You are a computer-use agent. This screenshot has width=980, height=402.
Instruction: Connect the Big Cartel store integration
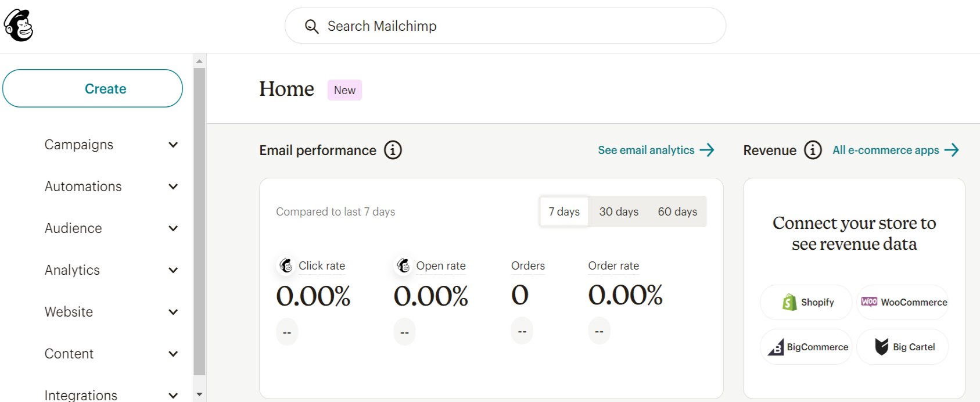tap(902, 347)
